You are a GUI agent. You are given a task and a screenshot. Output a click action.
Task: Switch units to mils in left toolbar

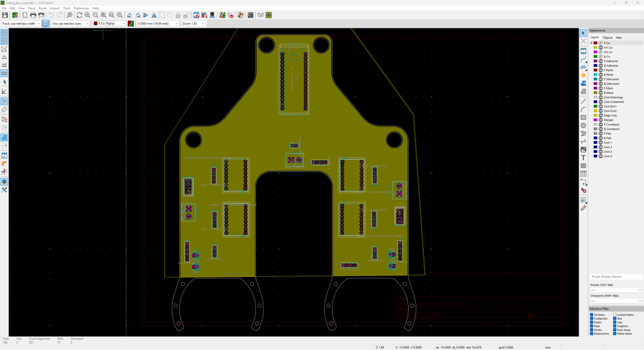coord(4,65)
